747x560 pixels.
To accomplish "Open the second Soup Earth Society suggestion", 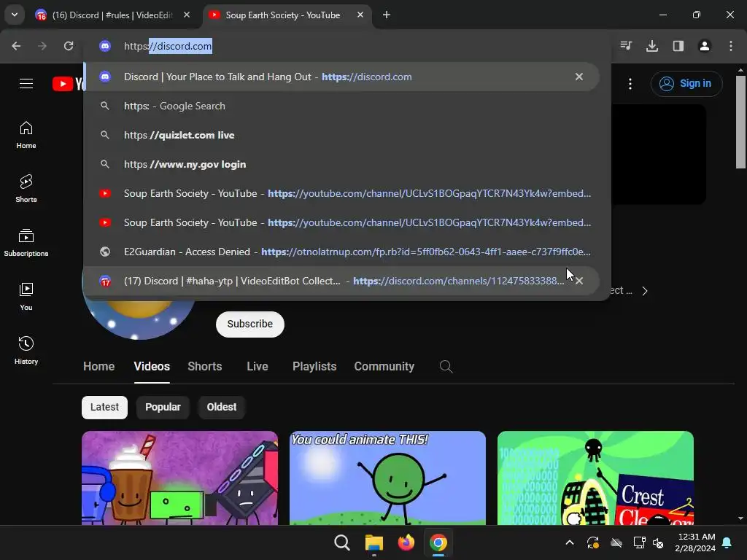I will (x=341, y=222).
